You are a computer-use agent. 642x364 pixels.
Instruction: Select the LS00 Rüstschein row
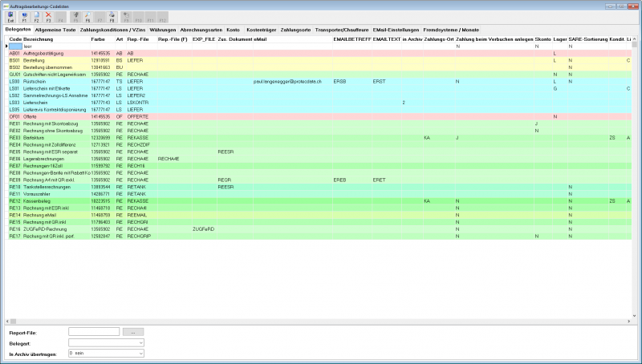(x=320, y=82)
